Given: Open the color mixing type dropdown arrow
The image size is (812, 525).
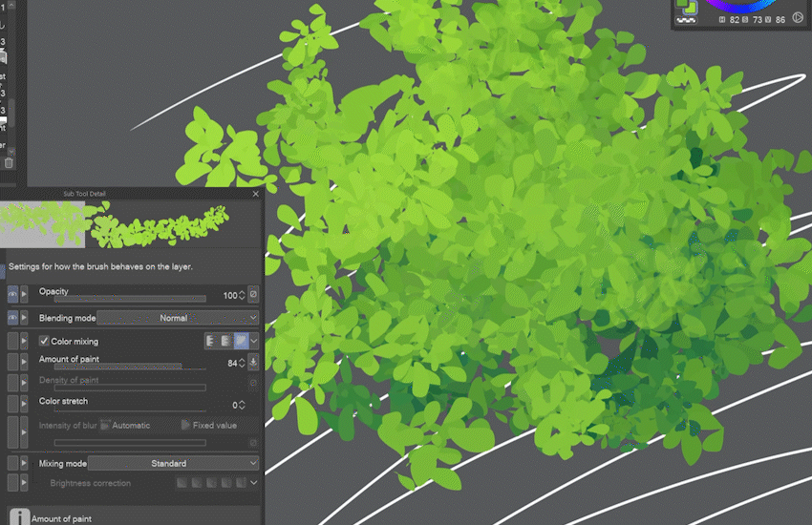Looking at the screenshot, I should [x=254, y=341].
